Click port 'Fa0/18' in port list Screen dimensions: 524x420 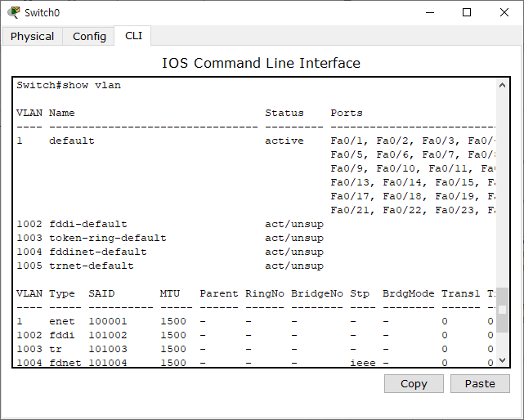(402, 196)
